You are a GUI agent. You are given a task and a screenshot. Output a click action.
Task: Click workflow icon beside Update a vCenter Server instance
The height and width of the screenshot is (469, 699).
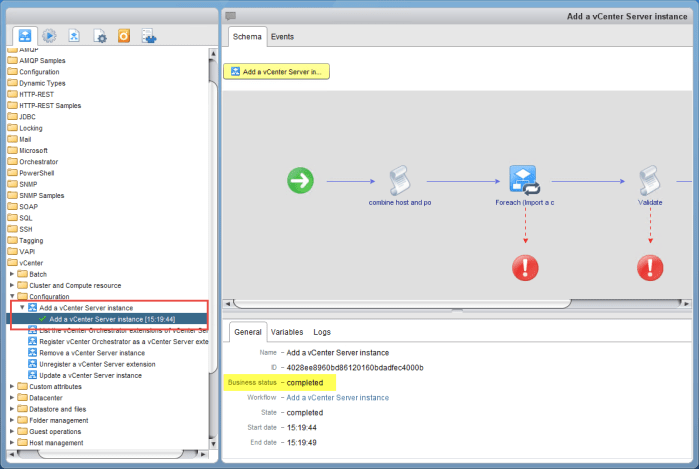[x=33, y=375]
